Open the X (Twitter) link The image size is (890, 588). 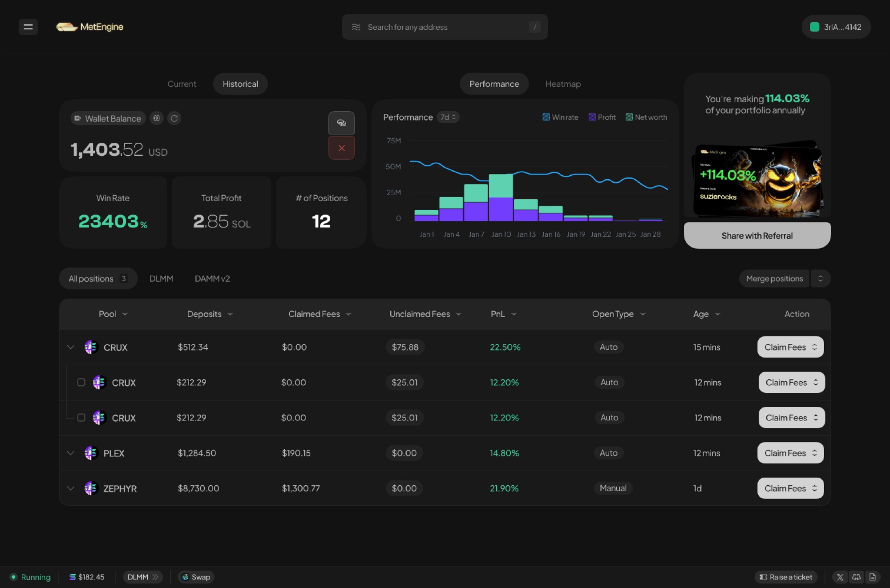tap(840, 577)
